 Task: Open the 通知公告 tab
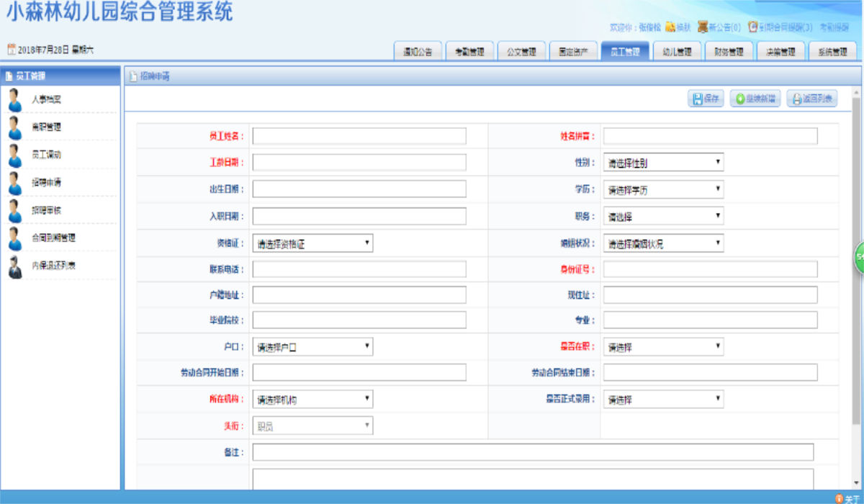click(418, 51)
